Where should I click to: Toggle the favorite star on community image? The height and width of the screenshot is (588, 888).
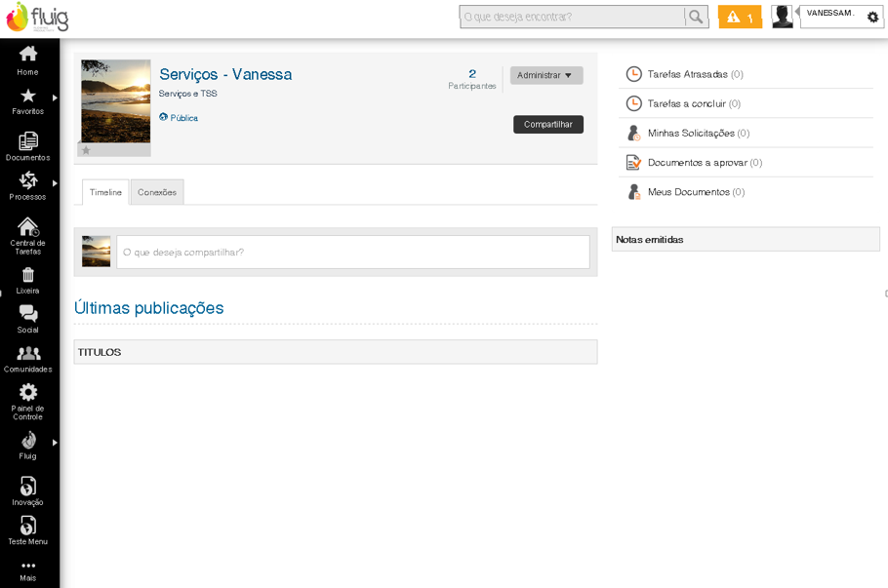pyautogui.click(x=86, y=150)
